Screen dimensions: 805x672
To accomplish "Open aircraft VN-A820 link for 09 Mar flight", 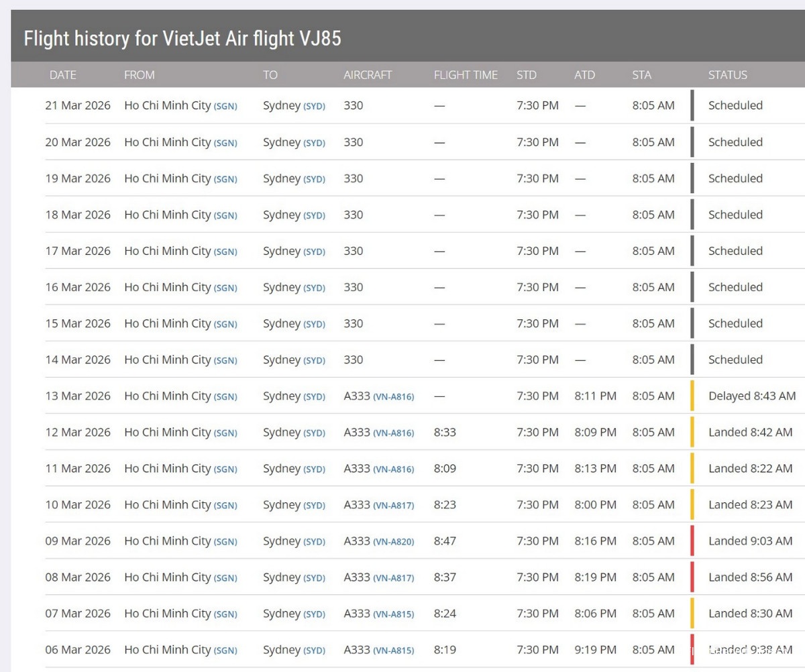I will click(x=394, y=542).
